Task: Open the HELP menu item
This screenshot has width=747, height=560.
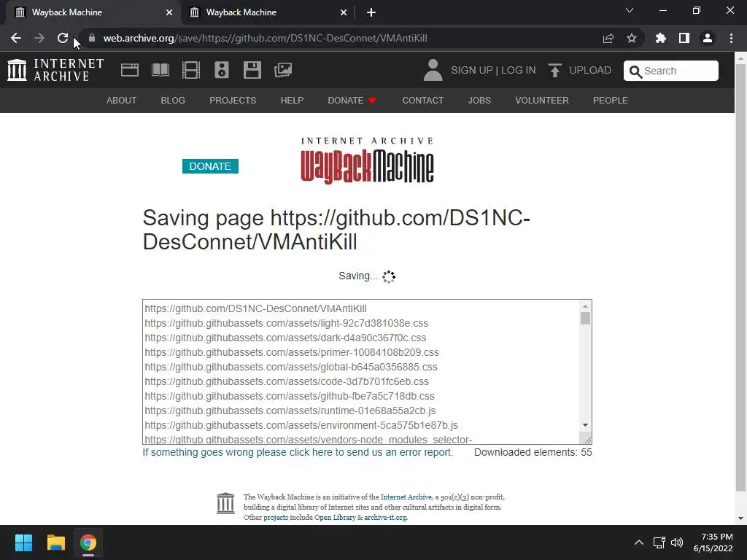Action: [292, 101]
